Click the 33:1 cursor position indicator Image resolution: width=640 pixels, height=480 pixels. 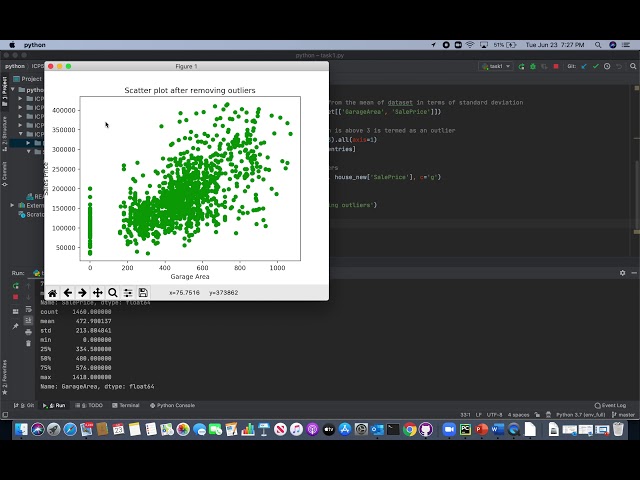465,415
